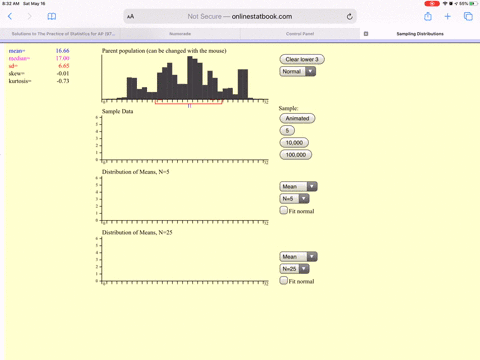
Task: Click the red standard deviation bracket below the histogram
Action: click(189, 103)
